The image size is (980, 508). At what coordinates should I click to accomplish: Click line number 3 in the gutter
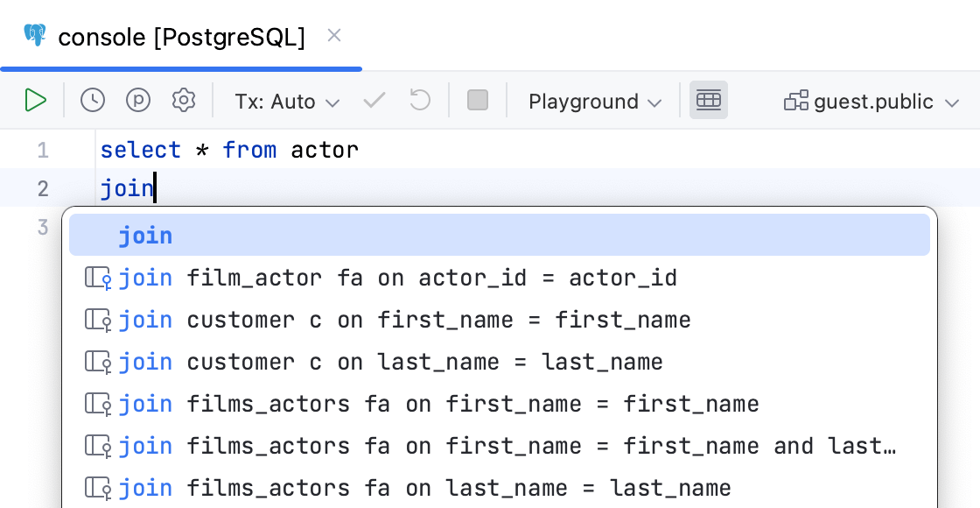point(42,226)
